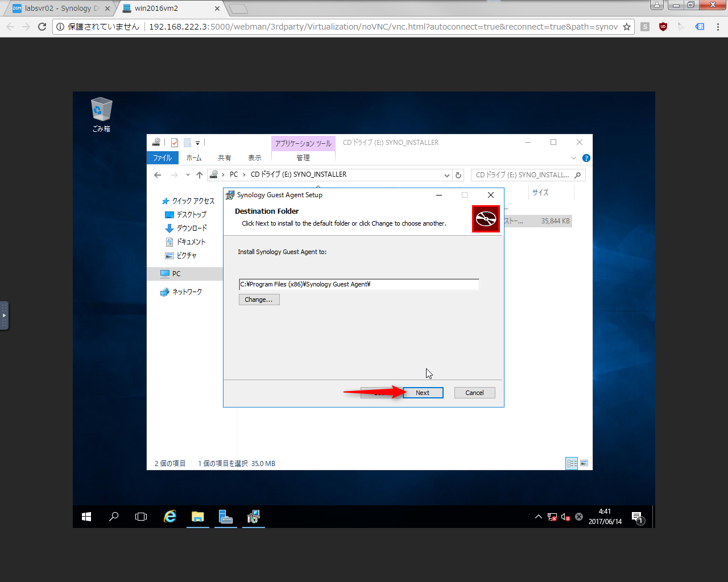Viewport: 728px width, 582px height.
Task: Click CD ドライブ (E:) breadcrumb segment
Action: click(299, 174)
